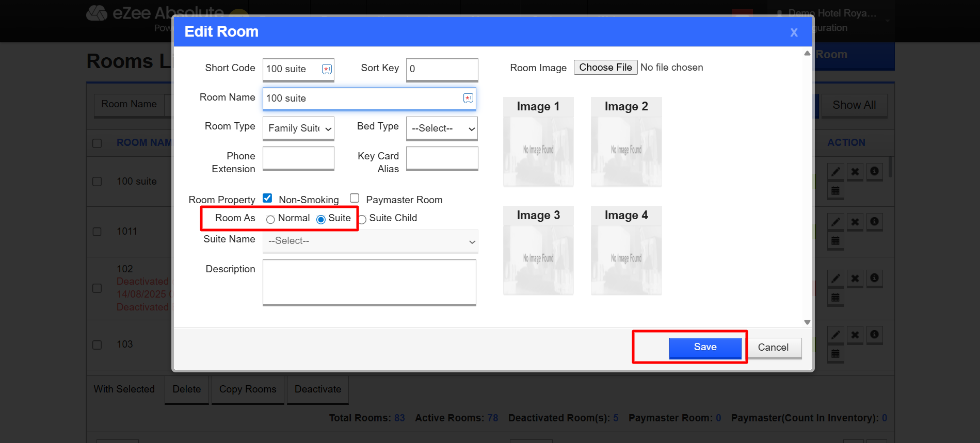980x443 pixels.
Task: Tick the select-all rooms header checkbox
Action: click(97, 143)
